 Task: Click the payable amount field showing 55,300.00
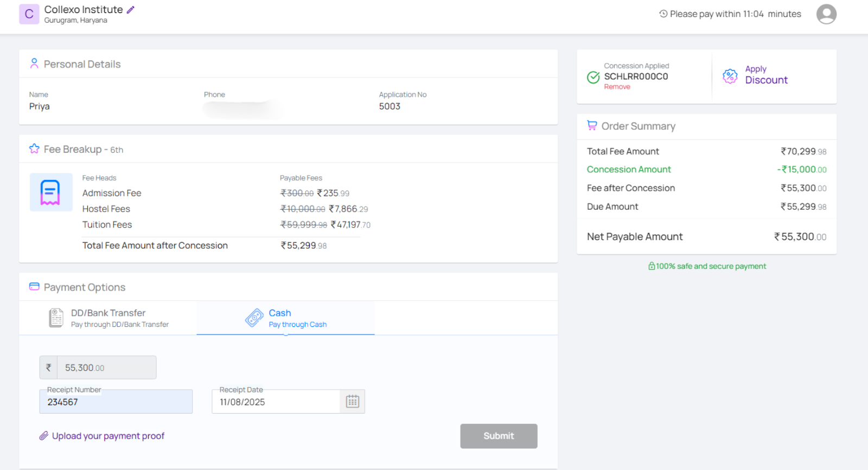click(106, 368)
